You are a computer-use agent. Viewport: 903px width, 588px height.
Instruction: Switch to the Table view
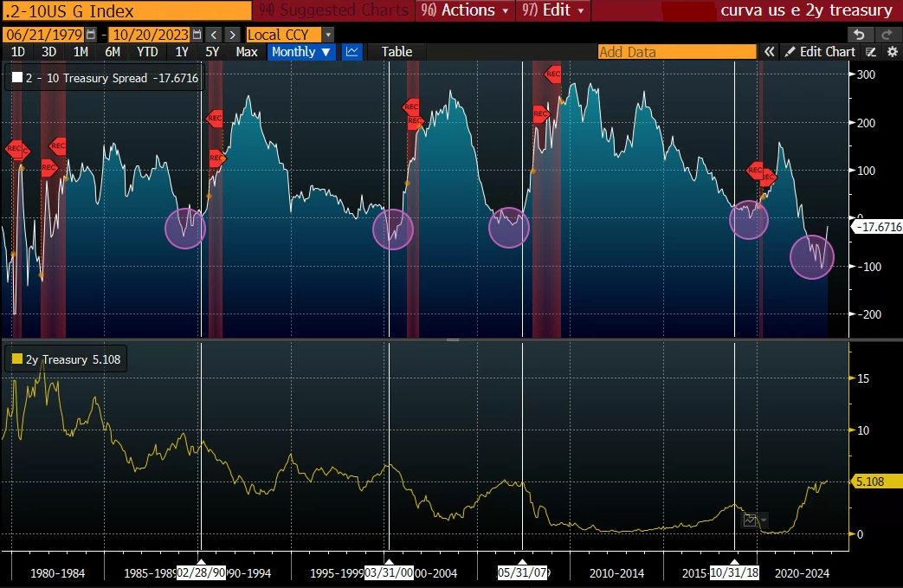[397, 52]
